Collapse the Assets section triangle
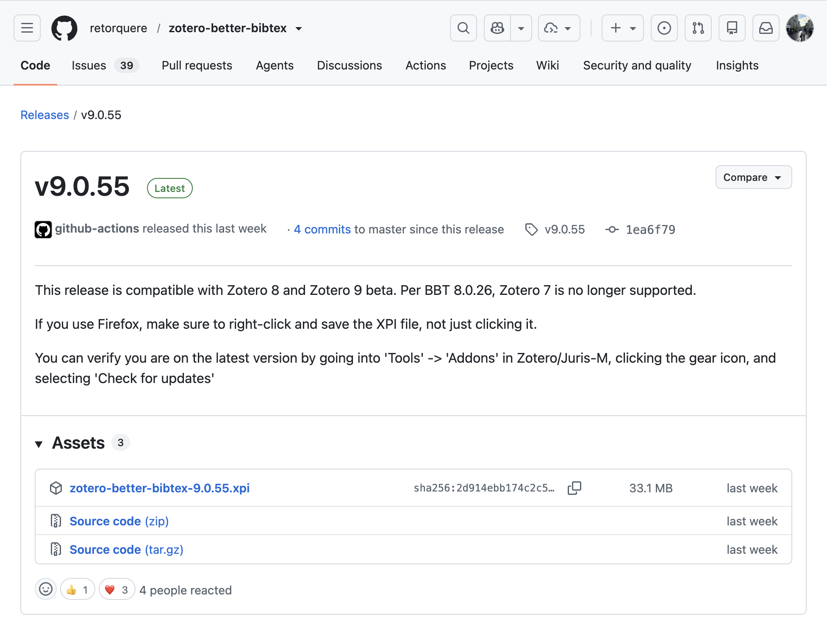Viewport: 827px width, 644px height. (x=39, y=444)
